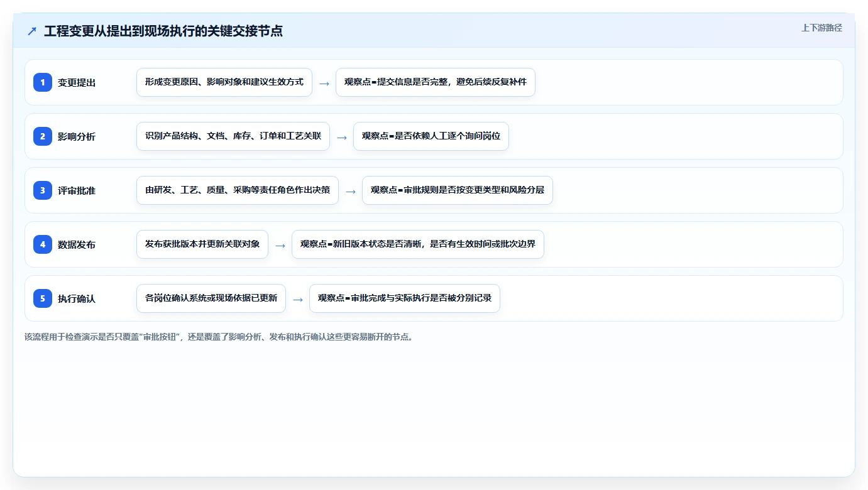This screenshot has height=490, width=868.
Task: Select the 执行确认 step label
Action: (x=77, y=298)
